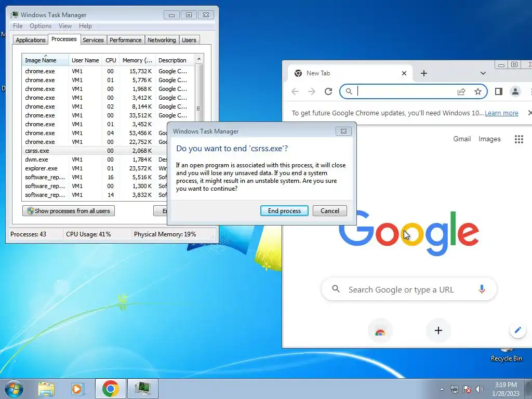Select the csrss.exe process row
Image resolution: width=532 pixels, height=399 pixels.
click(x=95, y=151)
